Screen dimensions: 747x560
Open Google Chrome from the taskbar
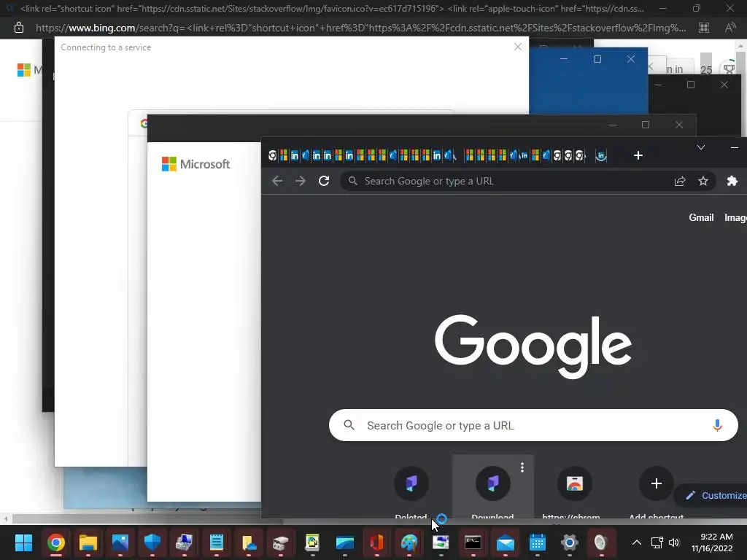point(55,542)
